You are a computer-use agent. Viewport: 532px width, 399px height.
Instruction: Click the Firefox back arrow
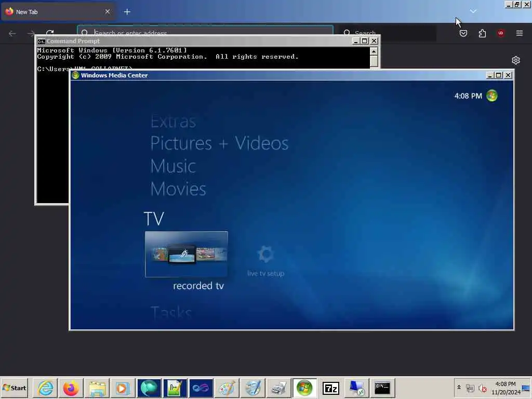(x=12, y=33)
